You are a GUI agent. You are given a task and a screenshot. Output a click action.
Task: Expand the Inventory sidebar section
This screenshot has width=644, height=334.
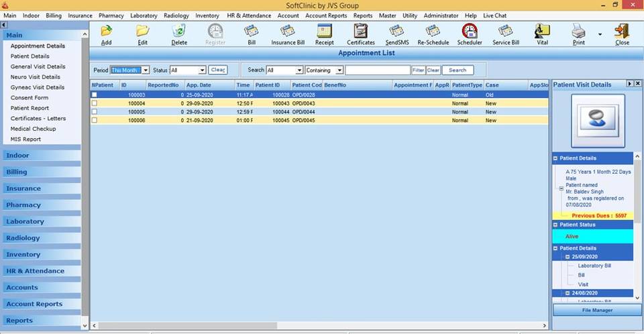tap(42, 254)
